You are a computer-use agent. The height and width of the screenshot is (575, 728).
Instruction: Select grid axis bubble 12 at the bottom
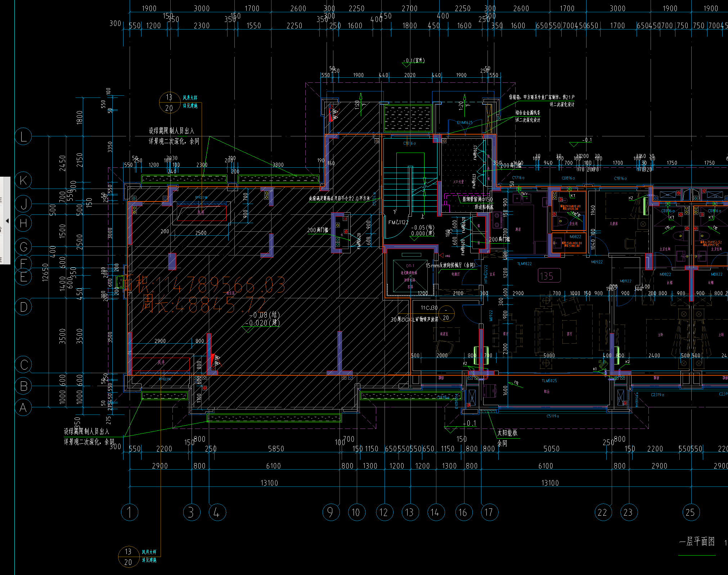[384, 512]
